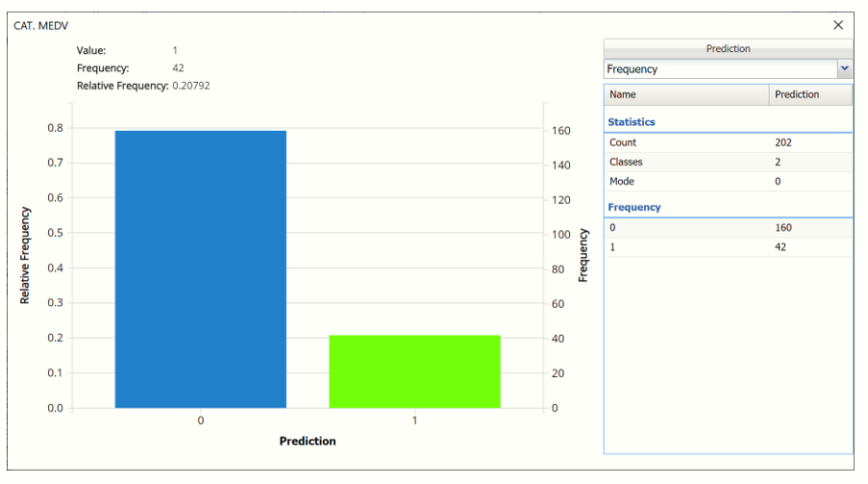The image size is (868, 484).
Task: Click the CAT. MEDV window title
Action: point(39,25)
